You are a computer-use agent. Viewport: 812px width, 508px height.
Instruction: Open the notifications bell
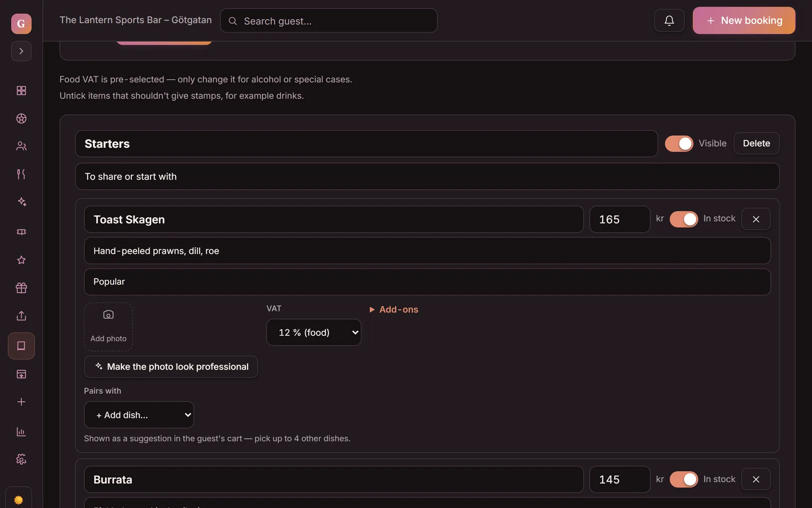(x=669, y=20)
